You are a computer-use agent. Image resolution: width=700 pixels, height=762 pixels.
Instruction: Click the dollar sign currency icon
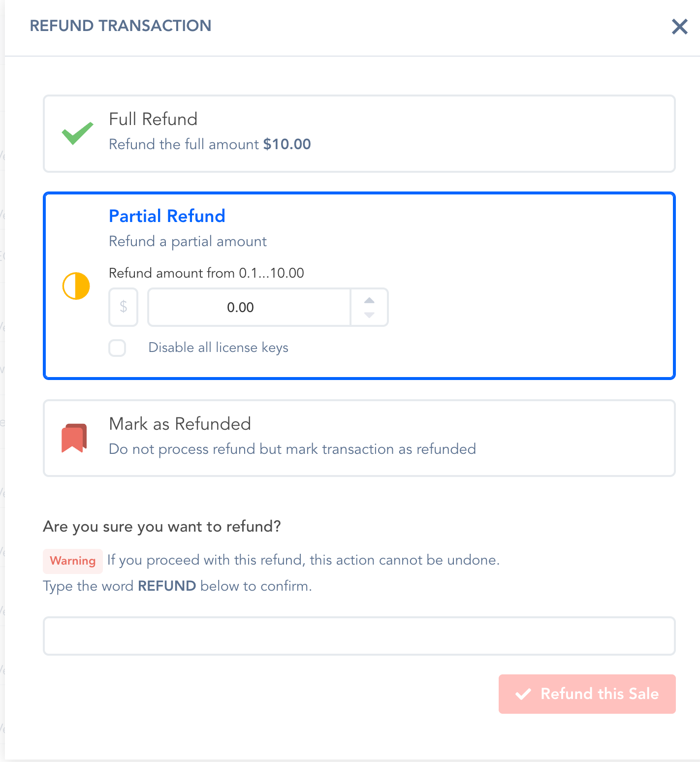tap(123, 307)
